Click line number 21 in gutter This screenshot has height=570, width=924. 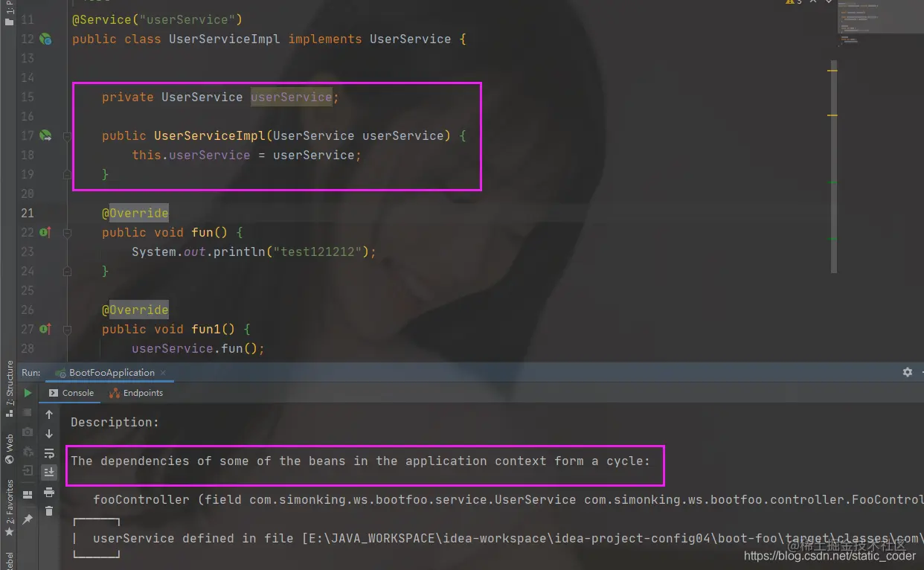click(x=28, y=213)
